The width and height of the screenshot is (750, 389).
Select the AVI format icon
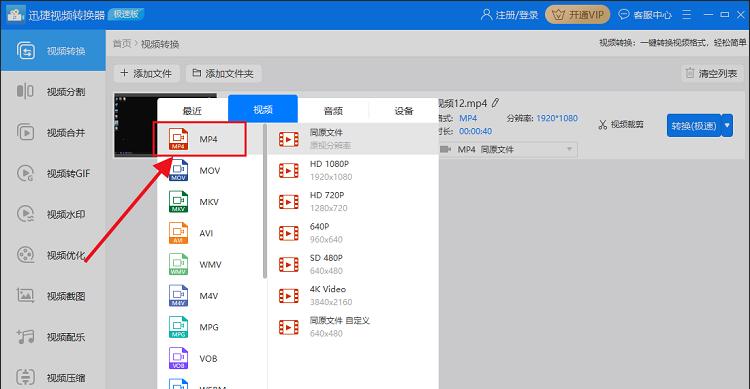[x=178, y=233]
